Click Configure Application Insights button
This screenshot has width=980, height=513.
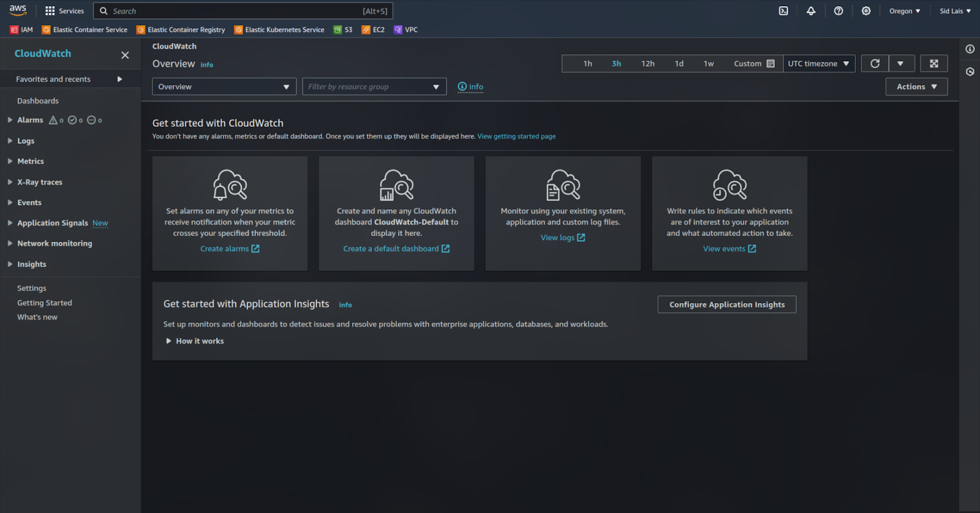click(x=726, y=305)
